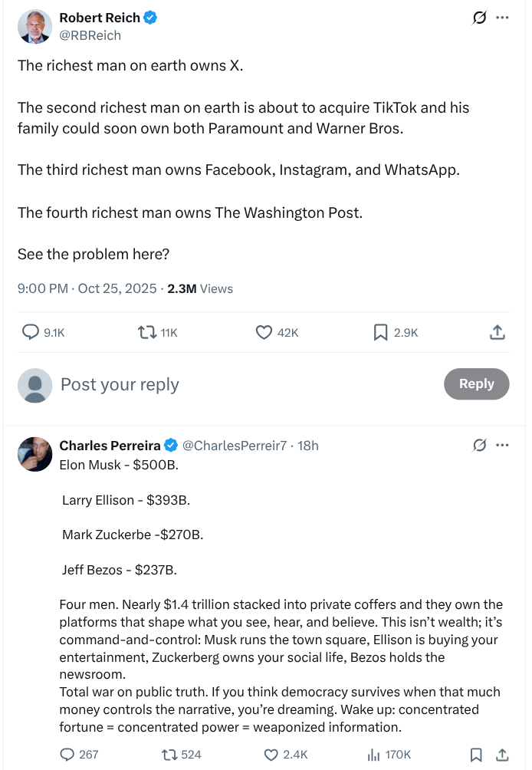Click the Grok icon on Robert Reich's post
The image size is (532, 770).
click(x=481, y=18)
